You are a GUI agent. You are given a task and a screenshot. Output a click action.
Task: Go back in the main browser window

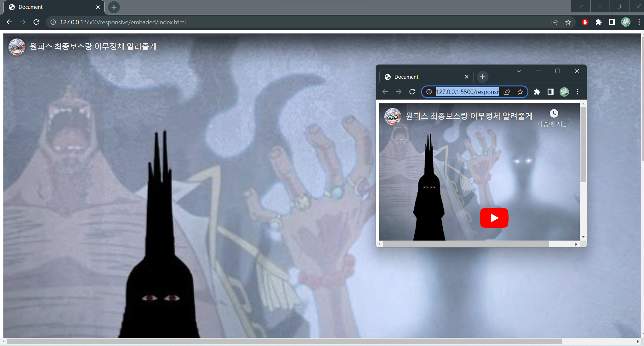(9, 22)
